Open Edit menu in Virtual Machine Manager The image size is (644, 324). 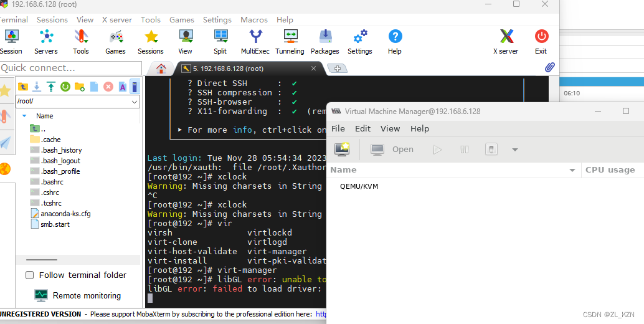[362, 128]
